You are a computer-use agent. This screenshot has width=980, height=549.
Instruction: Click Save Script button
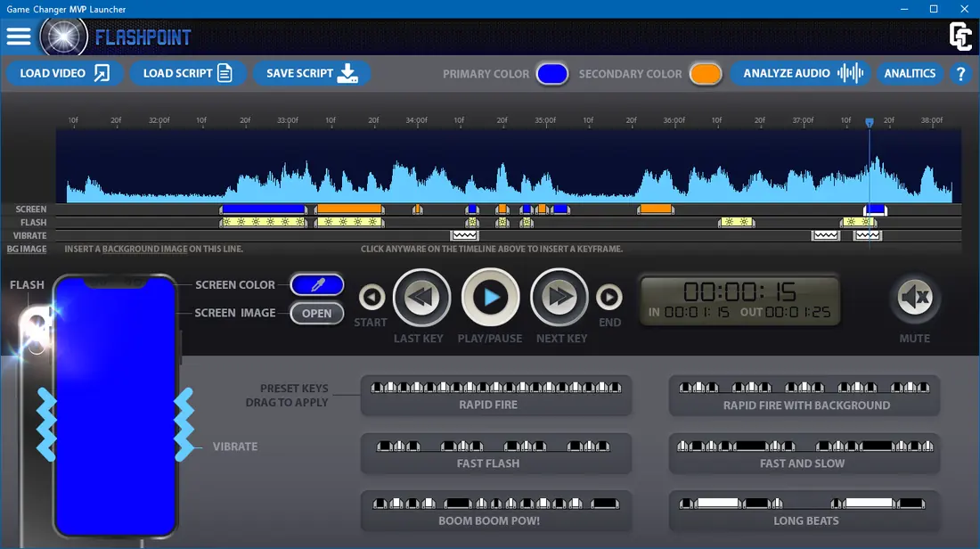tap(311, 73)
